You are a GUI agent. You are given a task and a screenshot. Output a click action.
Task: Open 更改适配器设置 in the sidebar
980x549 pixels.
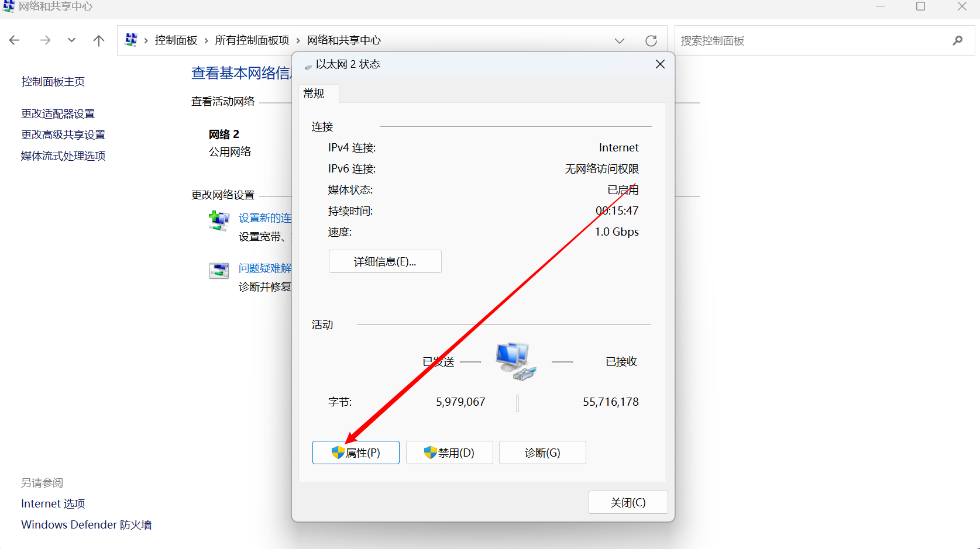pos(57,113)
